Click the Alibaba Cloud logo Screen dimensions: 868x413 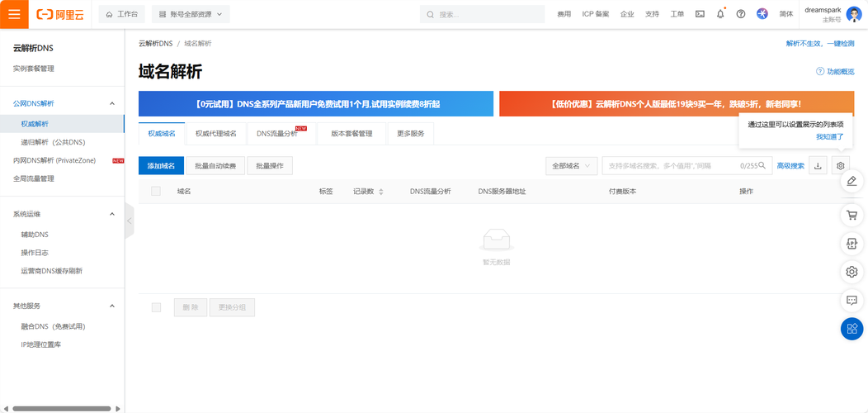coord(59,15)
